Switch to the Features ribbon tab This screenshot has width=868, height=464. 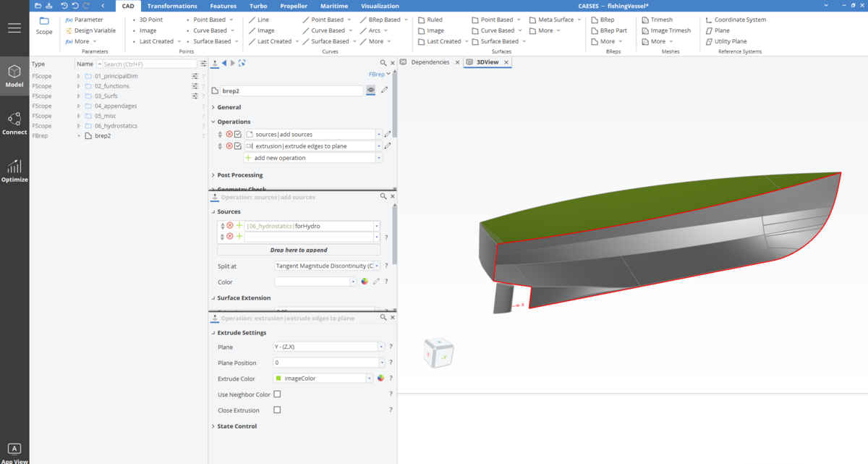tap(223, 6)
